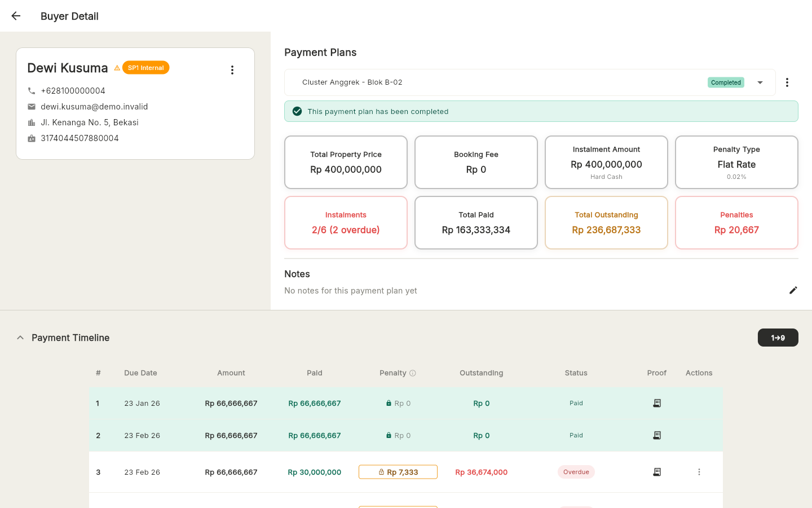Select the Cluster Anggrek - Blok B-02 plan field
This screenshot has width=812, height=508.
click(507, 82)
